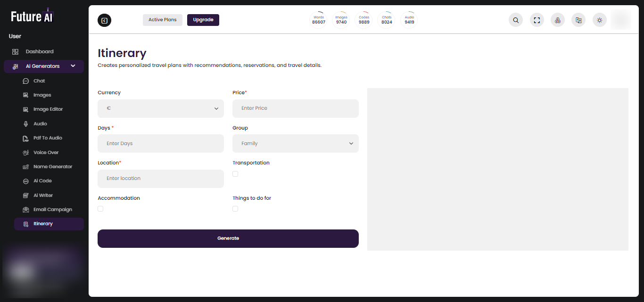Viewport: 644px width, 302px height.
Task: Select the Voice Over tool
Action: 45,152
